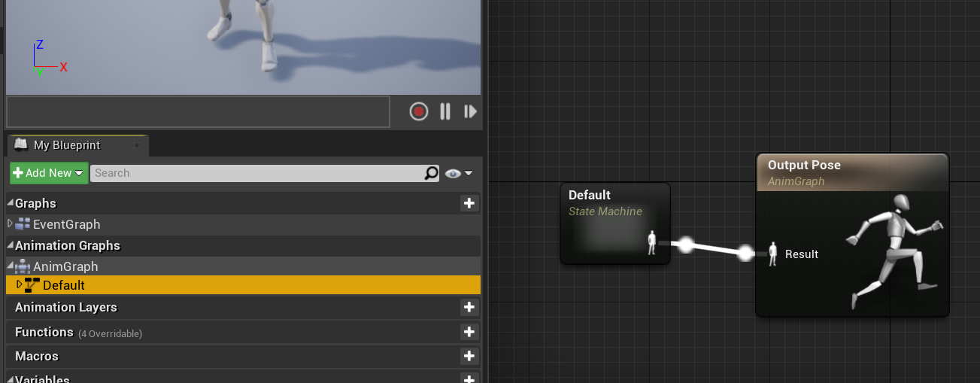Viewport: 980px width, 383px height.
Task: Click the empty preview timeline bar
Action: (x=198, y=111)
